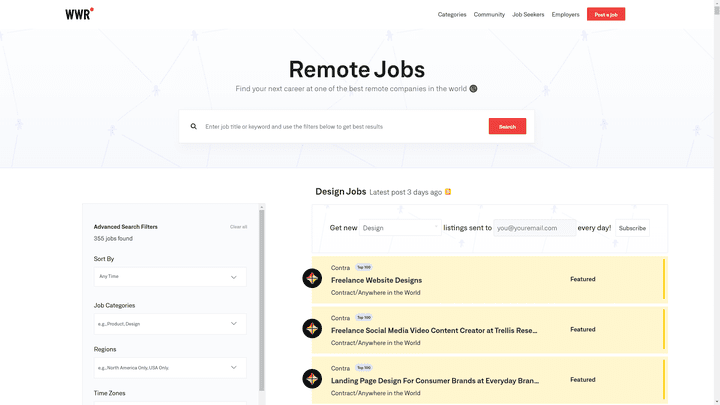Click the globe emoji beside the tagline
This screenshot has height=405, width=720.
(473, 89)
